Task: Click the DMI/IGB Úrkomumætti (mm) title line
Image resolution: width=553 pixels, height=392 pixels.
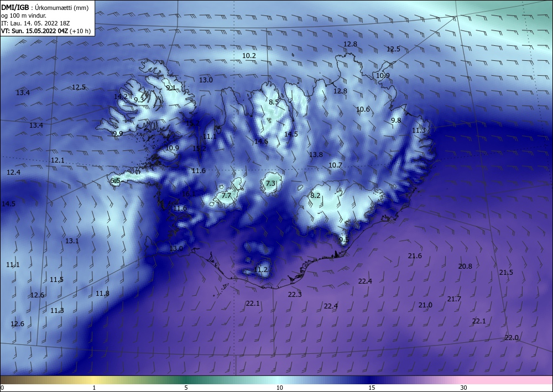Action: pos(45,7)
